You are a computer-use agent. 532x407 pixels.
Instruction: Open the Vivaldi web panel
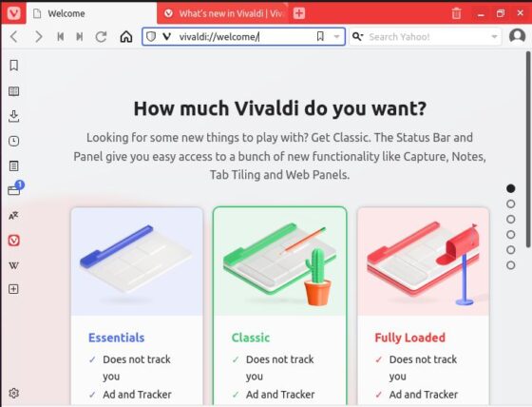coord(14,241)
